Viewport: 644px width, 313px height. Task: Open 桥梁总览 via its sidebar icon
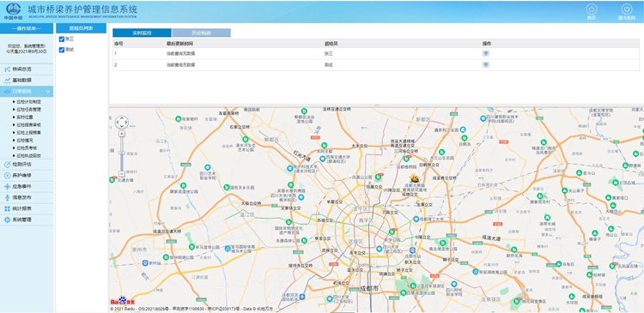(7, 69)
